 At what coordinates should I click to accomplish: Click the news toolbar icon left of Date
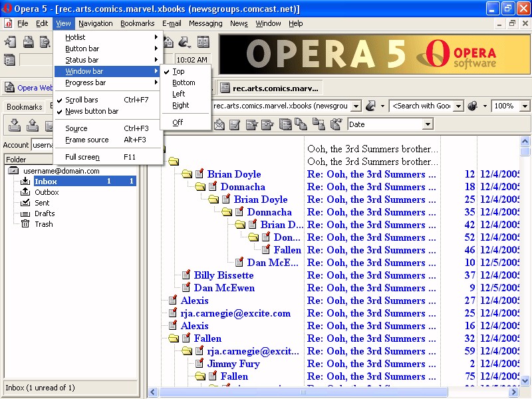(x=336, y=124)
